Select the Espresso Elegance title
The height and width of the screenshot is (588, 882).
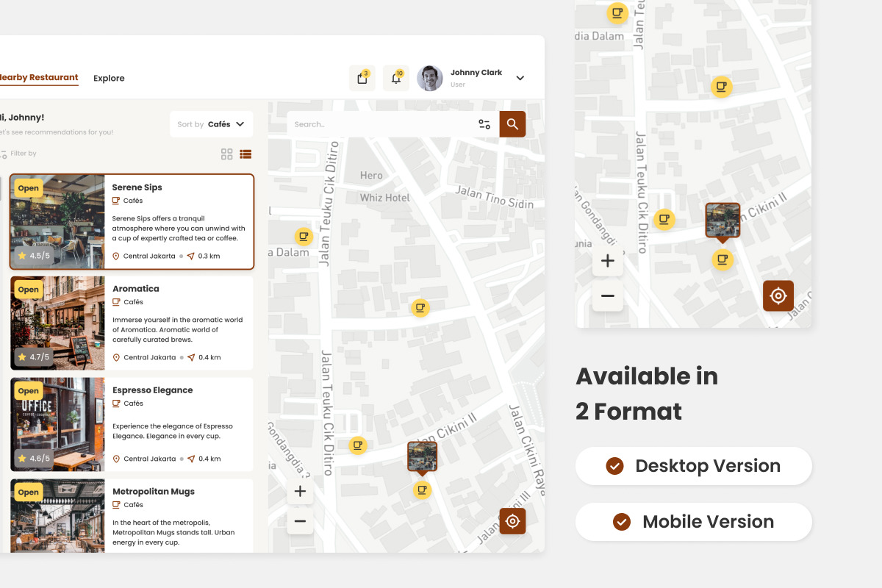(152, 390)
